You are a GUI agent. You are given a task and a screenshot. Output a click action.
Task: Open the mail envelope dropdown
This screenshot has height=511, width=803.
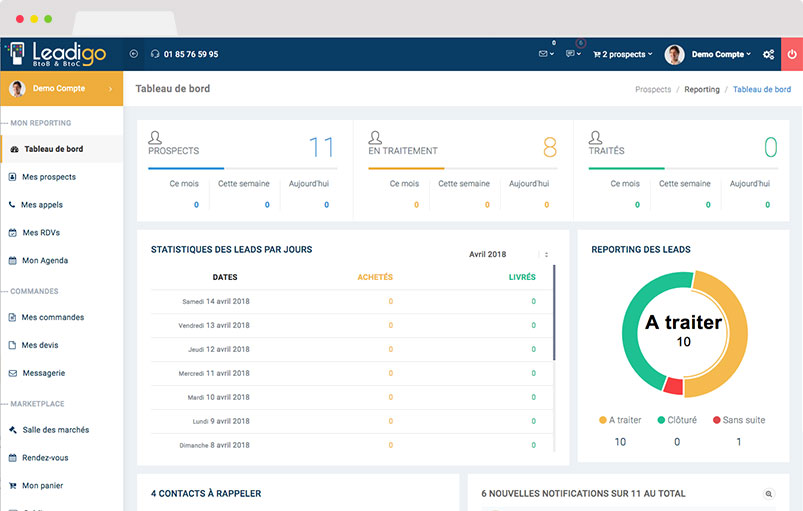pos(546,54)
